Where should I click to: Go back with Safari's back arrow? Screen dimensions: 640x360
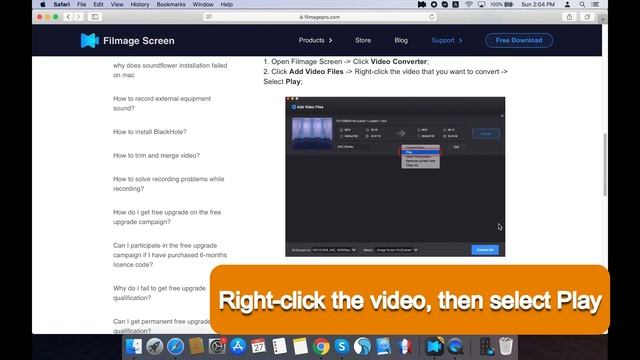(x=68, y=17)
